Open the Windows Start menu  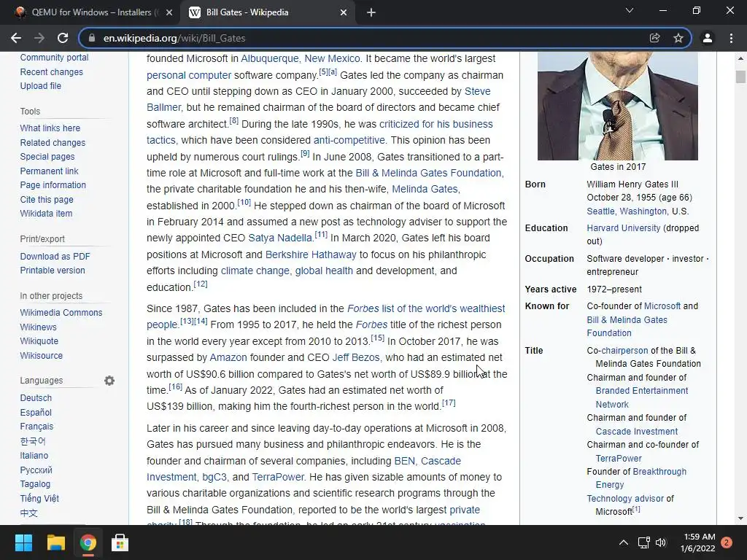[x=23, y=542]
